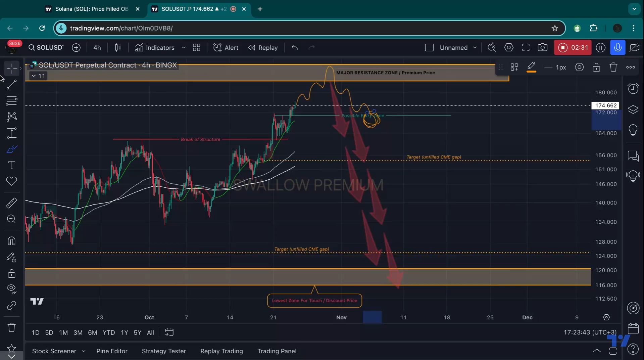Image resolution: width=644 pixels, height=360 pixels.
Task: Select the Measure ruler tool
Action: [11, 203]
